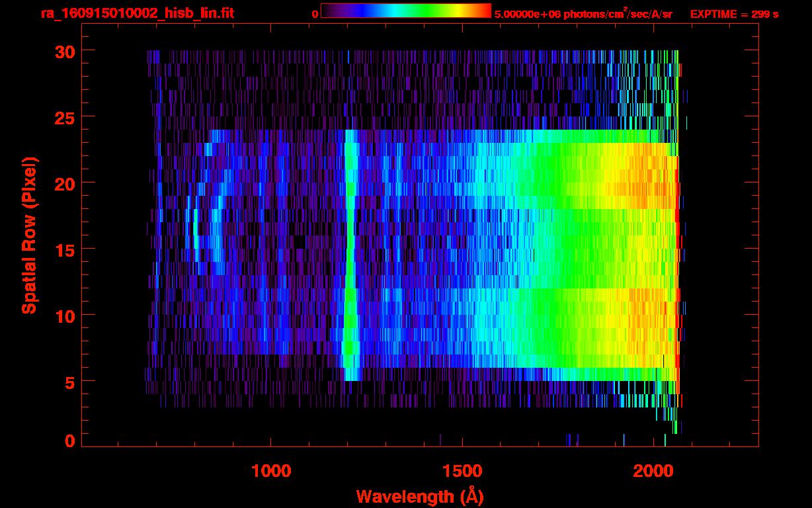Click the Wavelength (Å) axis title
The width and height of the screenshot is (812, 508).
point(420,496)
